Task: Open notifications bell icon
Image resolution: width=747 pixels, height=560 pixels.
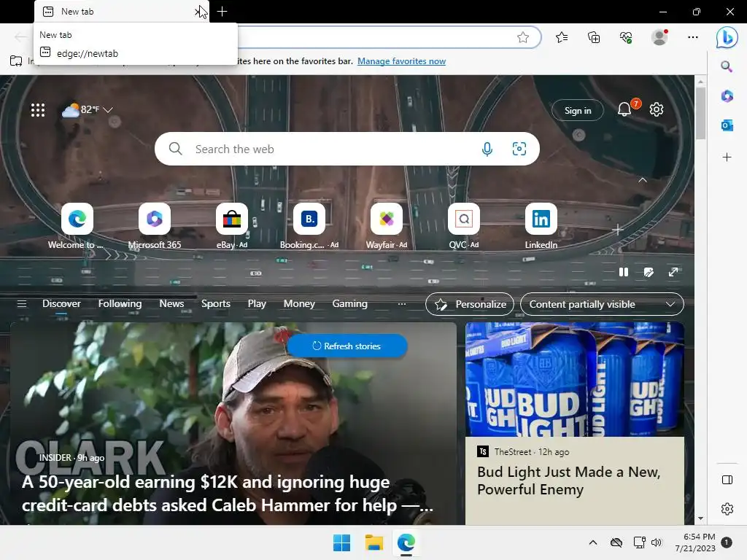Action: (624, 110)
